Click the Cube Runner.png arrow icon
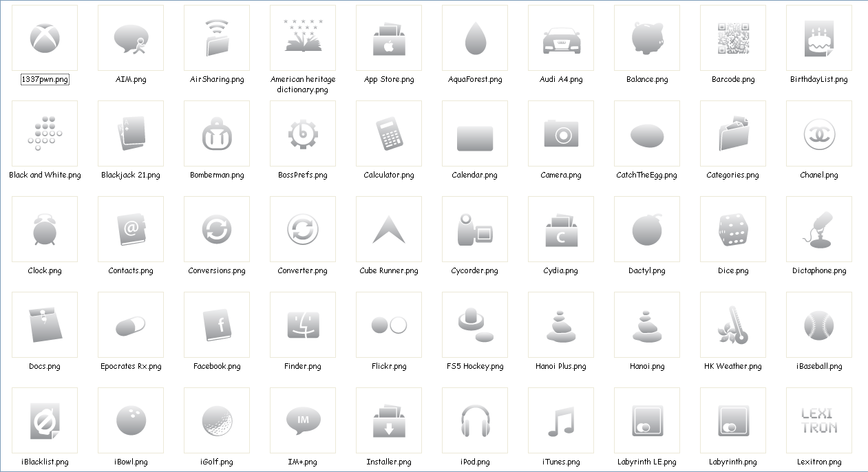Viewport: 868px width, 472px height. (x=389, y=229)
